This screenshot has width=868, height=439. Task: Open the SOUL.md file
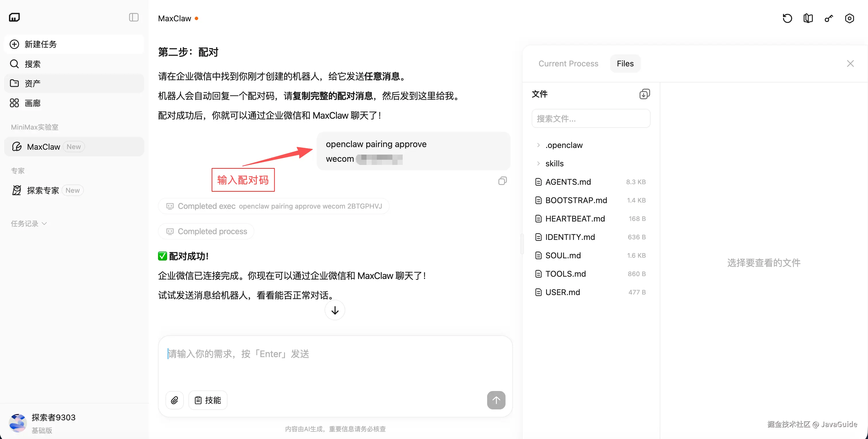tap(563, 255)
